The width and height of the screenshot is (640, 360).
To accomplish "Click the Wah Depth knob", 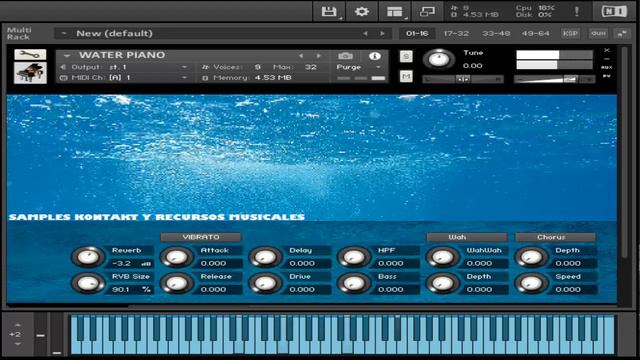I will [442, 283].
